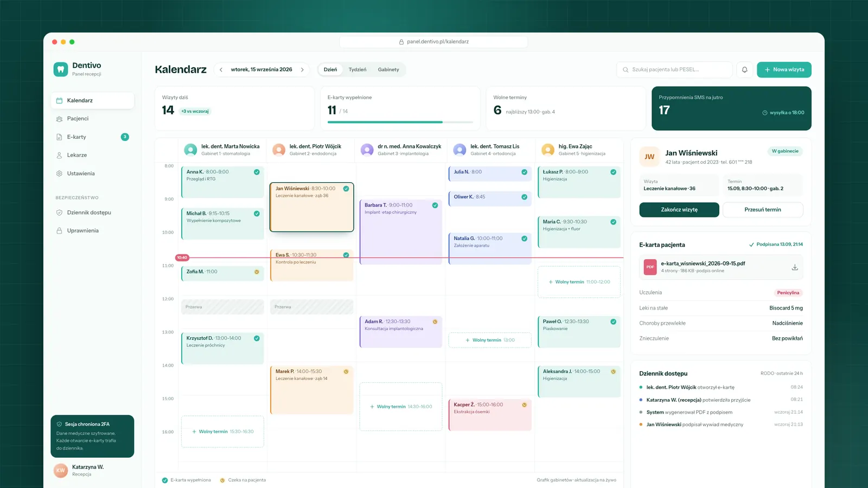This screenshot has height=488, width=868.
Task: Click the checkmark on Krzysztof D. appointment
Action: point(257,338)
